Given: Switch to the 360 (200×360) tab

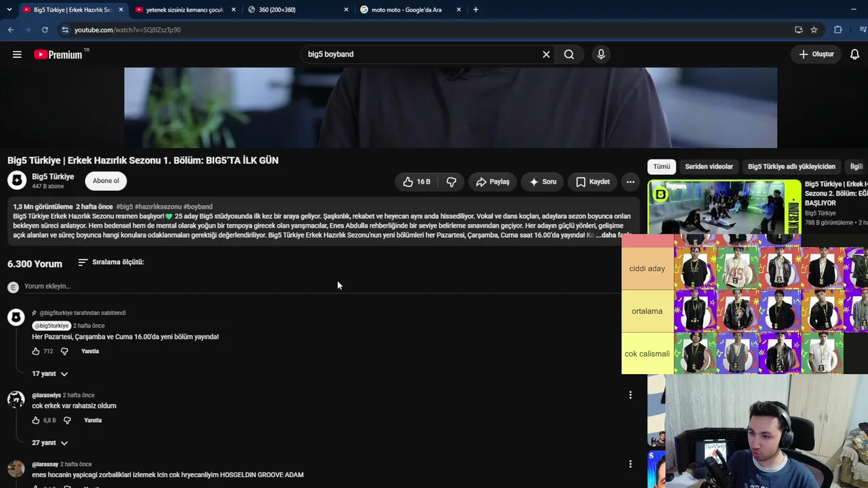Looking at the screenshot, I should click(x=298, y=9).
